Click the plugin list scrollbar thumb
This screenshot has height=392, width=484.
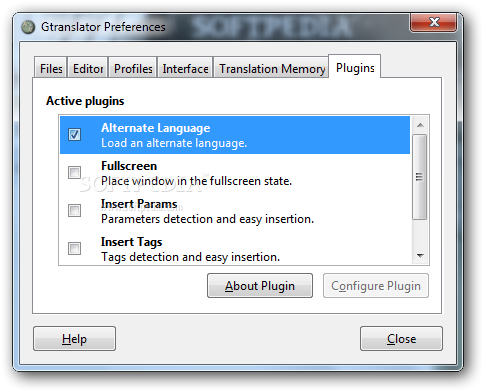pyautogui.click(x=420, y=177)
